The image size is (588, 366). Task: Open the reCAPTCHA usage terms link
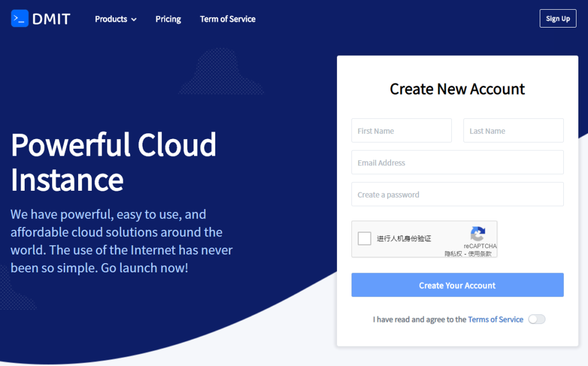[x=479, y=254]
